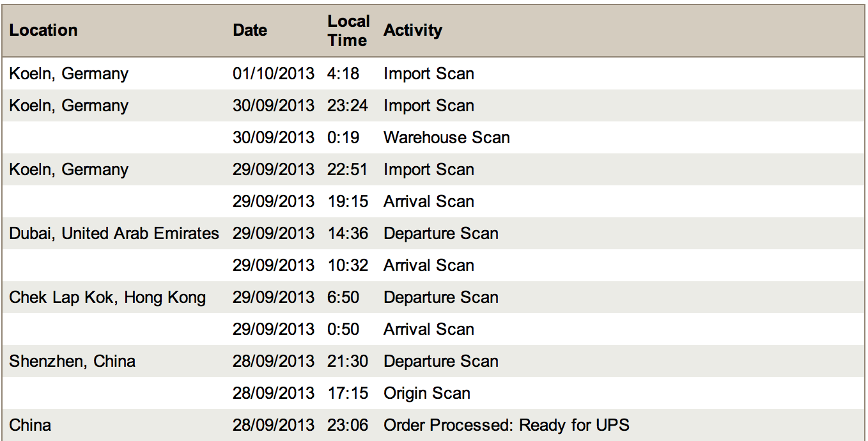Click Shenzhen, China location
The width and height of the screenshot is (868, 441).
[x=72, y=361]
